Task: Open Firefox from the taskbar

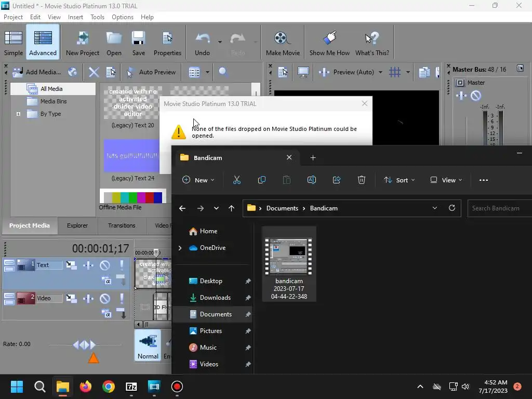Action: coord(86,387)
